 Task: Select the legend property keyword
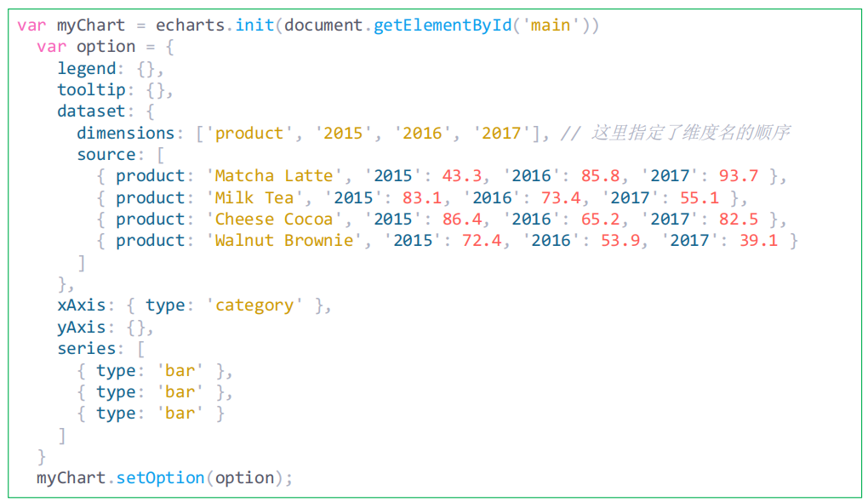click(x=85, y=68)
